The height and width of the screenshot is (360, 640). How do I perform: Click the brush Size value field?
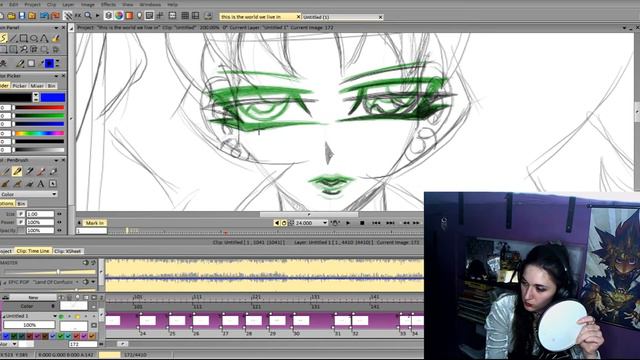(x=40, y=214)
